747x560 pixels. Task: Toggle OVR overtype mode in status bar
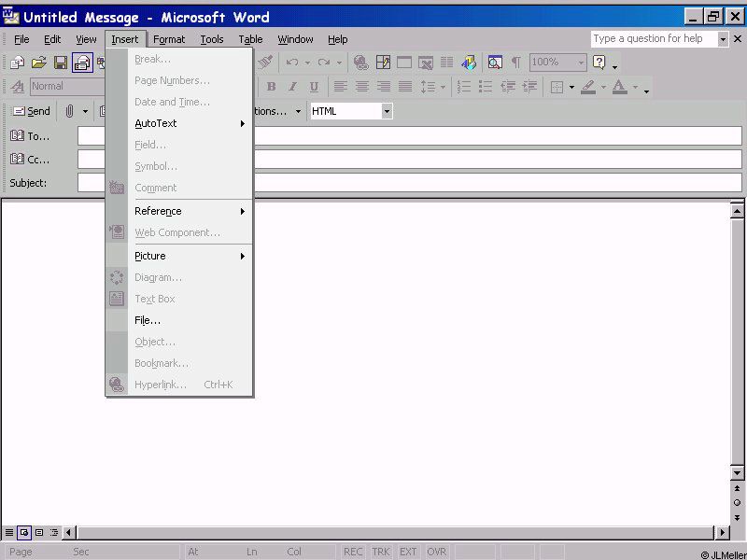[436, 552]
